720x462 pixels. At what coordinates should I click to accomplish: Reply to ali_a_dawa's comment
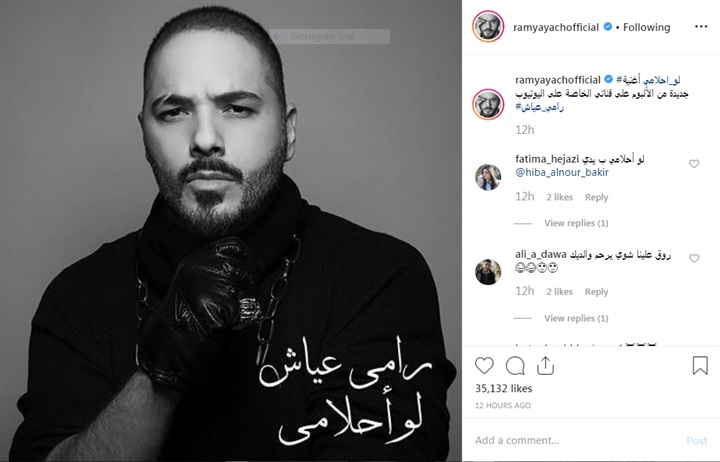click(596, 292)
